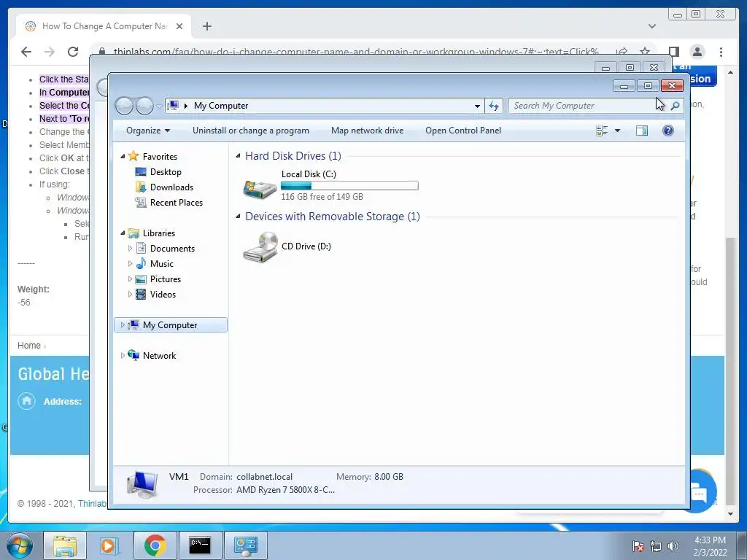Image resolution: width=747 pixels, height=560 pixels.
Task: Open the view options dropdown arrow
Action: (x=617, y=131)
